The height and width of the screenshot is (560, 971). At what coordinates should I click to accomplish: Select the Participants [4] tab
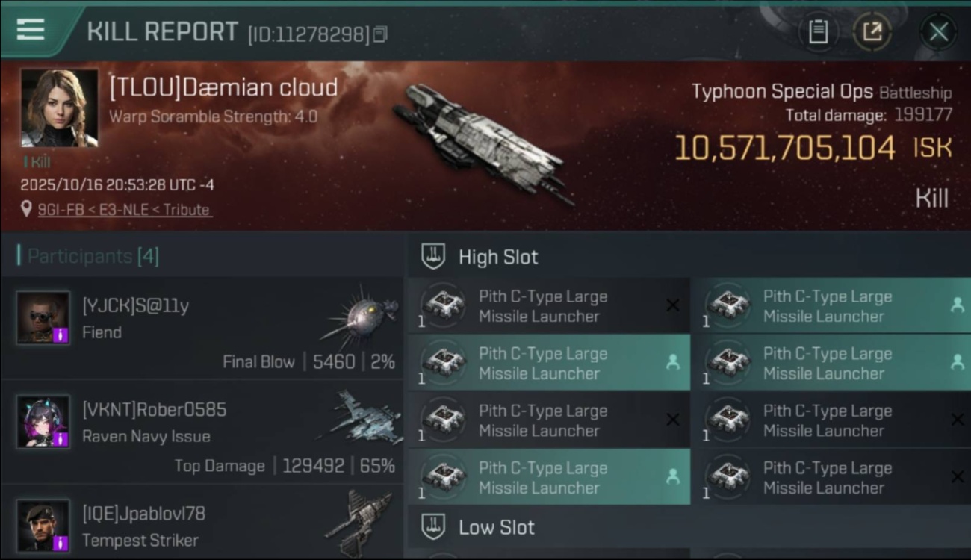click(x=93, y=256)
